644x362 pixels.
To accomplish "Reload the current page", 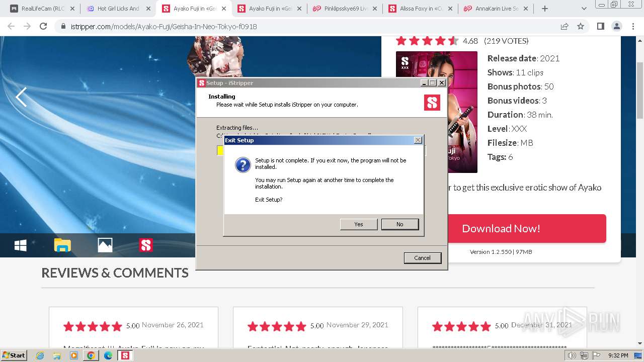I will tap(43, 26).
